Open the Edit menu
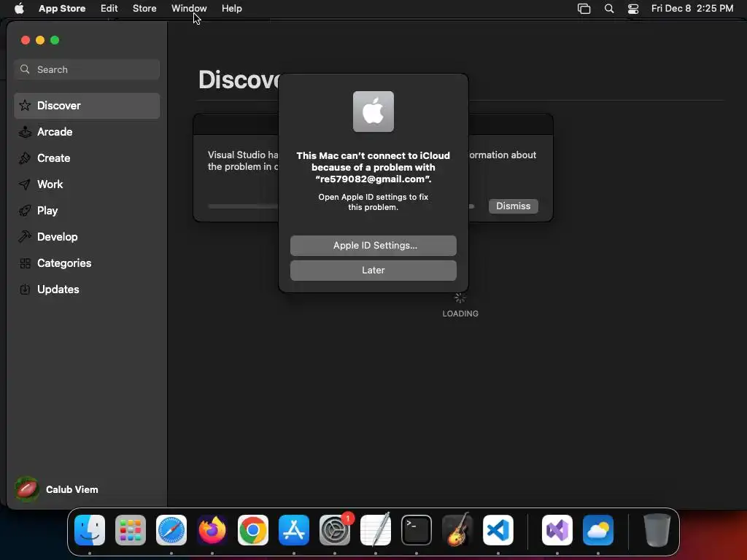The height and width of the screenshot is (560, 747). click(109, 9)
